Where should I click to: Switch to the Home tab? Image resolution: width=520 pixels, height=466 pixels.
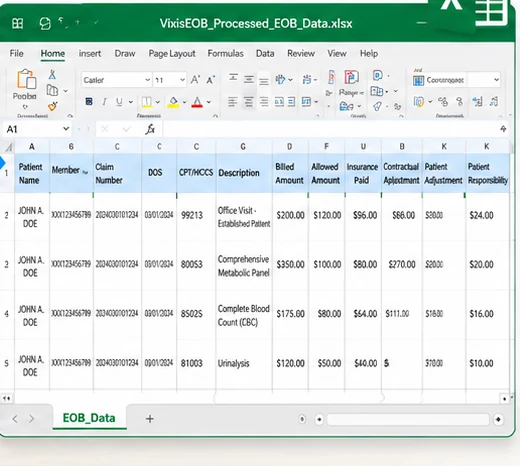click(x=53, y=54)
